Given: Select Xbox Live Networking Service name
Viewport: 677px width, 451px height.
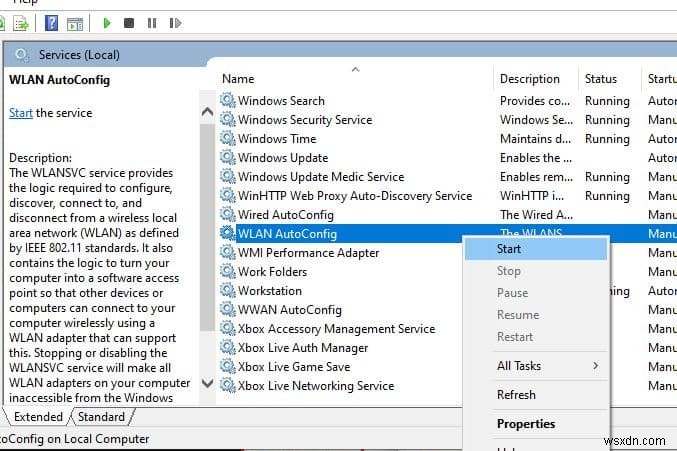Looking at the screenshot, I should tap(316, 385).
